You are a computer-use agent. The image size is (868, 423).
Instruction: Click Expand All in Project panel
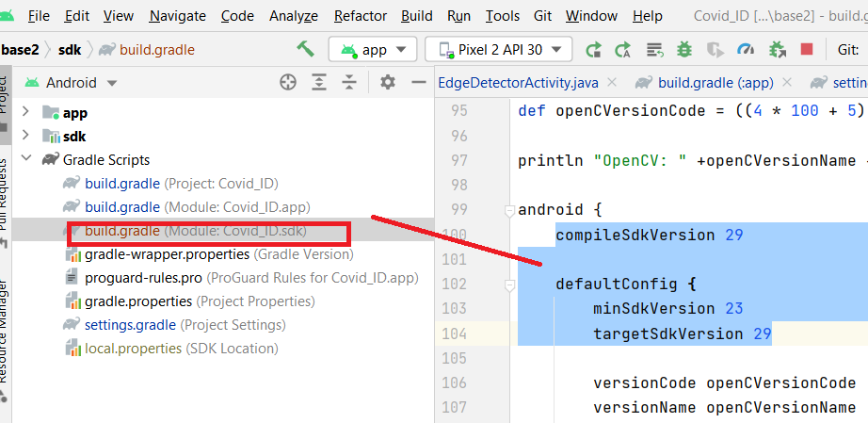[320, 83]
